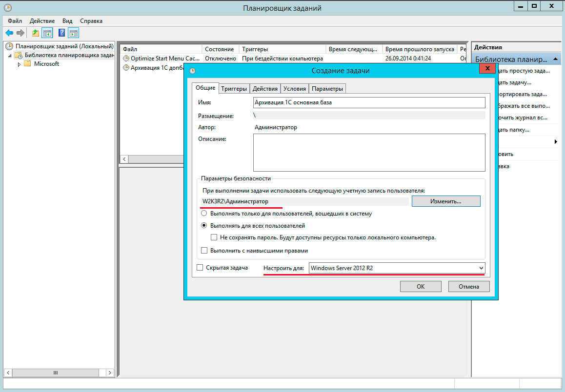Switch to the Триггеры tab
This screenshot has height=392, width=565.
click(234, 88)
